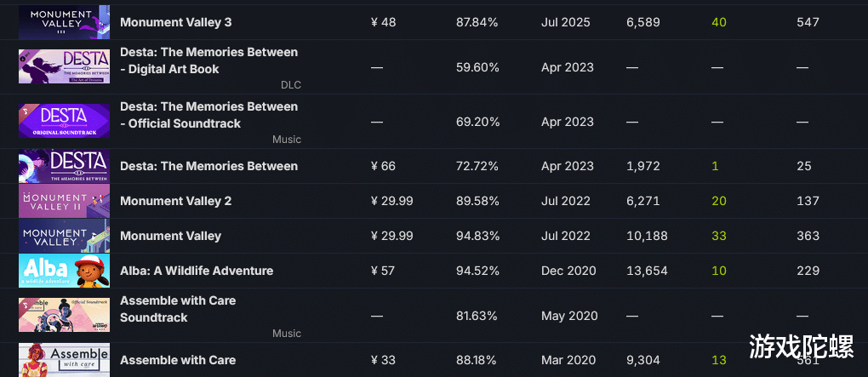Open Desta Digital Art Book thumbnail
The image size is (868, 377).
pyautogui.click(x=64, y=66)
